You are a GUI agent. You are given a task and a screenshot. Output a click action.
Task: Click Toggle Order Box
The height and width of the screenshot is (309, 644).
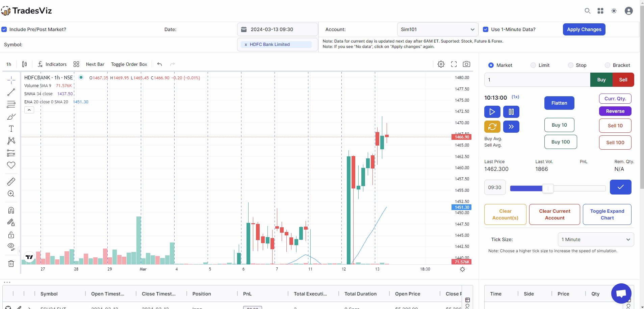129,64
